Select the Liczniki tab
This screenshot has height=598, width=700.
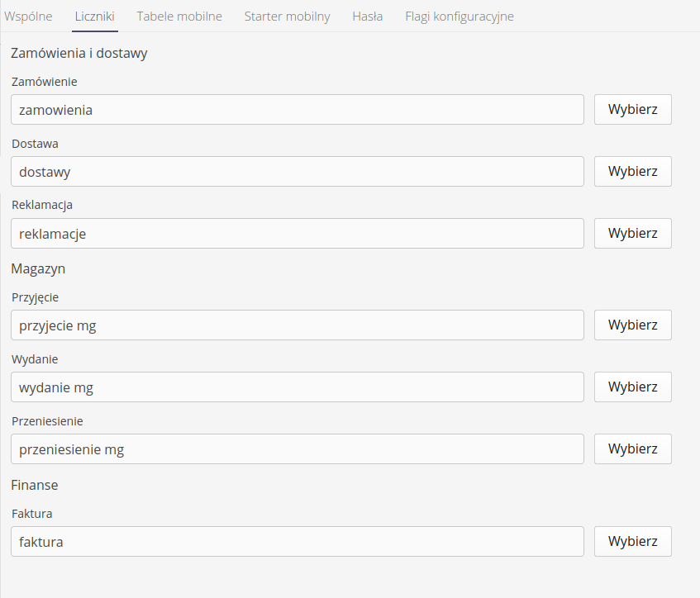pos(94,17)
